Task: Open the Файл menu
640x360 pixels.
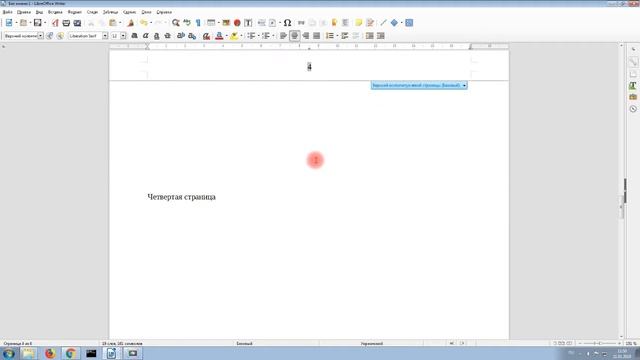Action: point(7,12)
